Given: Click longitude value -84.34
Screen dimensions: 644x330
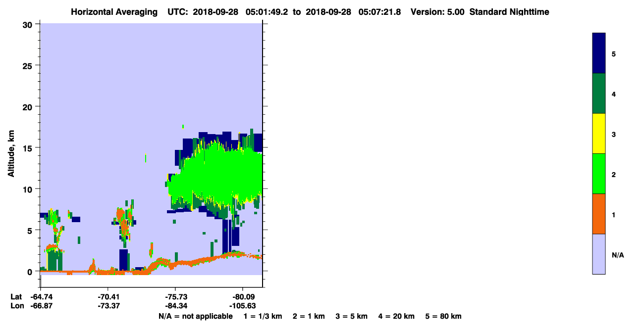Looking at the screenshot, I should (176, 306).
